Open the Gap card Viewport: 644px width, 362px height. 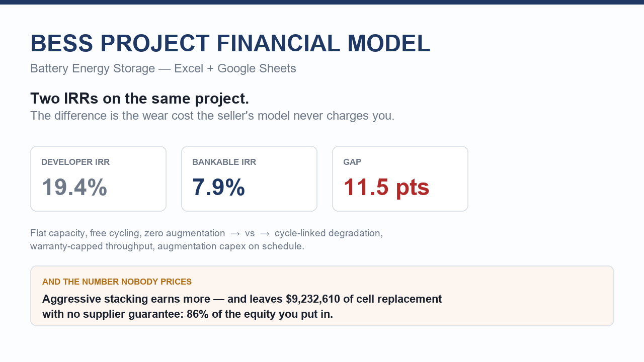(400, 178)
